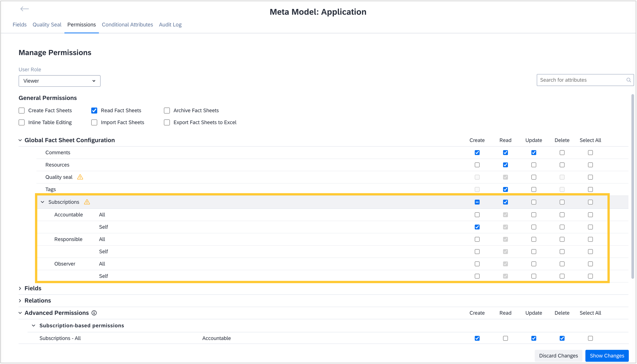Click the Advanced Permissions info icon
This screenshot has height=364, width=637.
(94, 313)
